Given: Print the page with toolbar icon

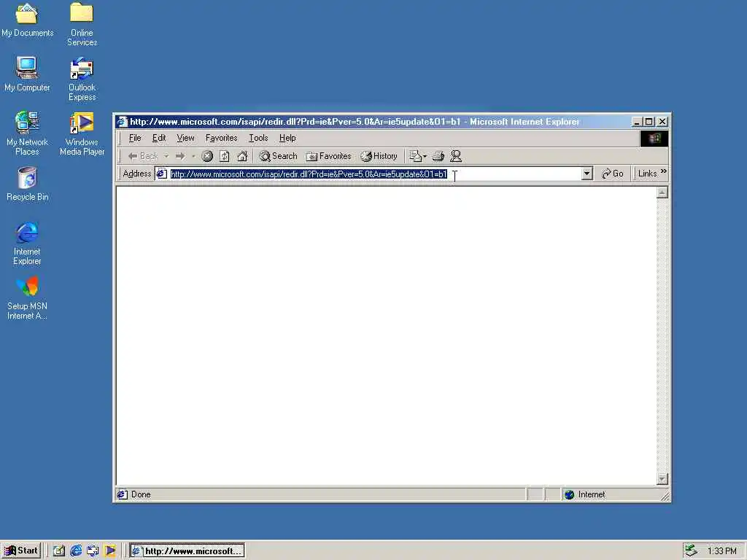Looking at the screenshot, I should pyautogui.click(x=438, y=156).
